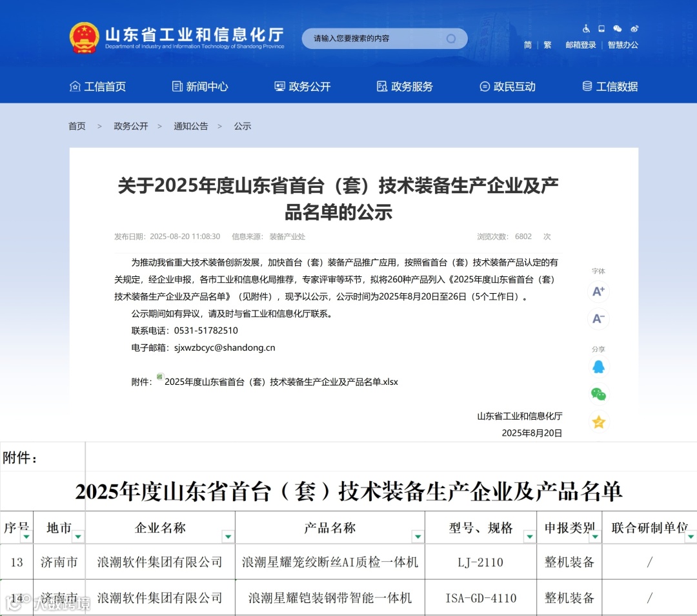The image size is (697, 616).
Task: Open 政务公开 navigation item
Action: [302, 87]
